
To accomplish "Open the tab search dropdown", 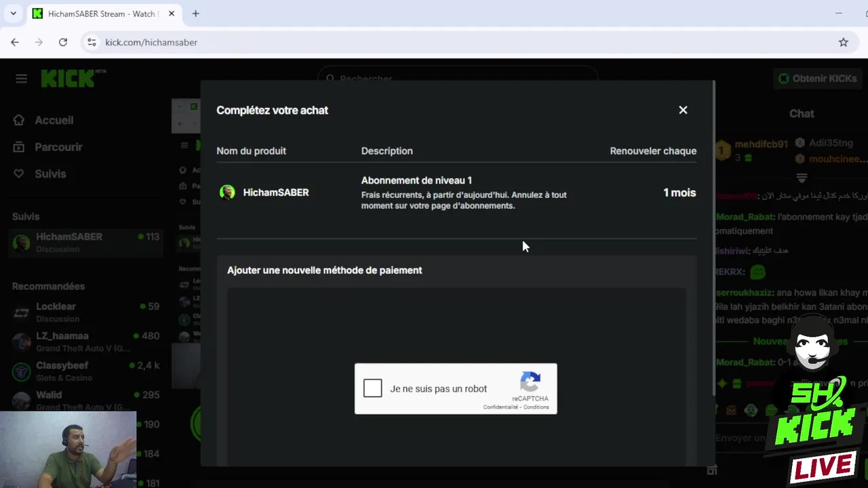I will [x=13, y=14].
